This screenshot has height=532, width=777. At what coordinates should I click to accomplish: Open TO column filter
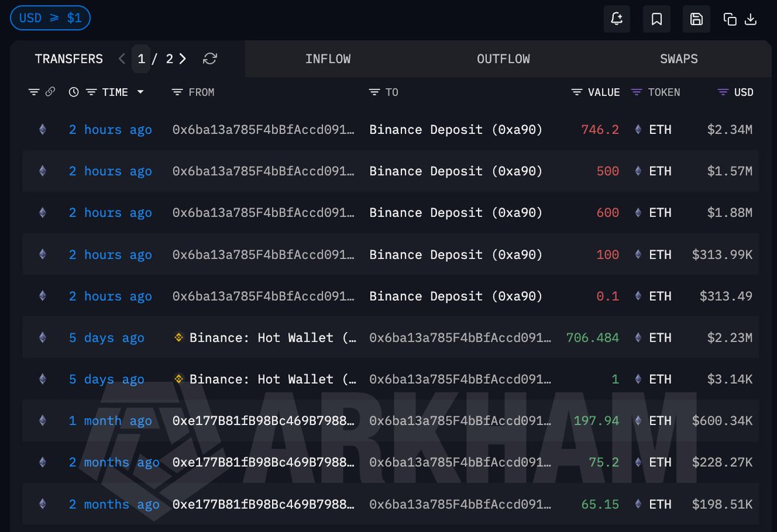coord(374,93)
